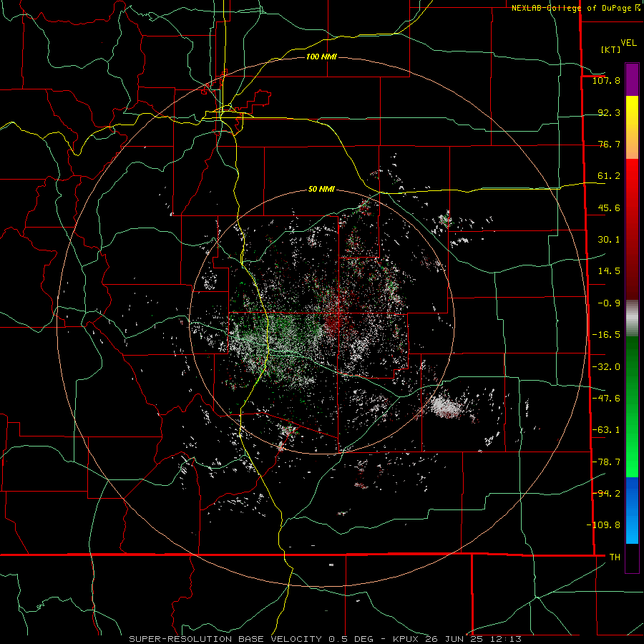Select the 30.1 value on velocity scale
This screenshot has width=644, height=644.
(x=609, y=240)
